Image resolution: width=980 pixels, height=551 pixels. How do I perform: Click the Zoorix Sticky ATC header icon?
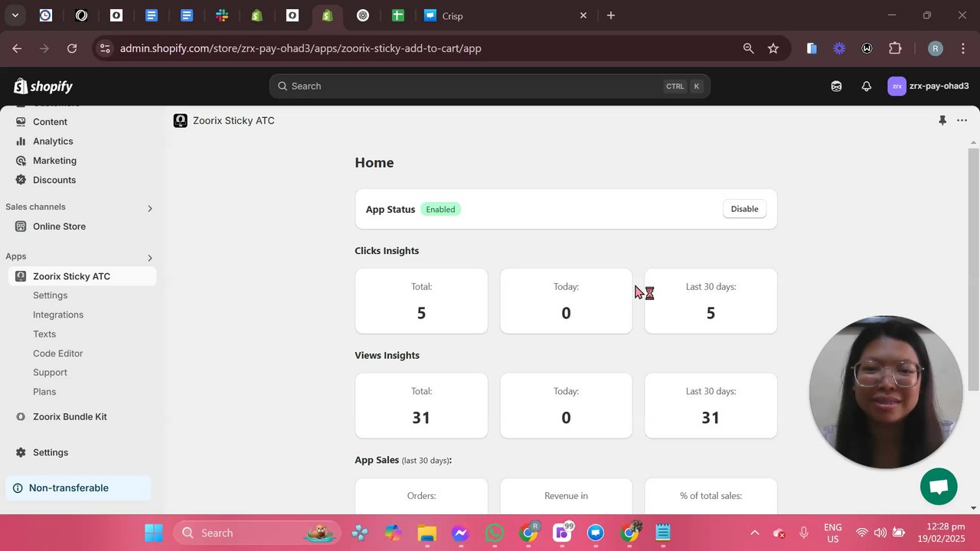pos(180,120)
